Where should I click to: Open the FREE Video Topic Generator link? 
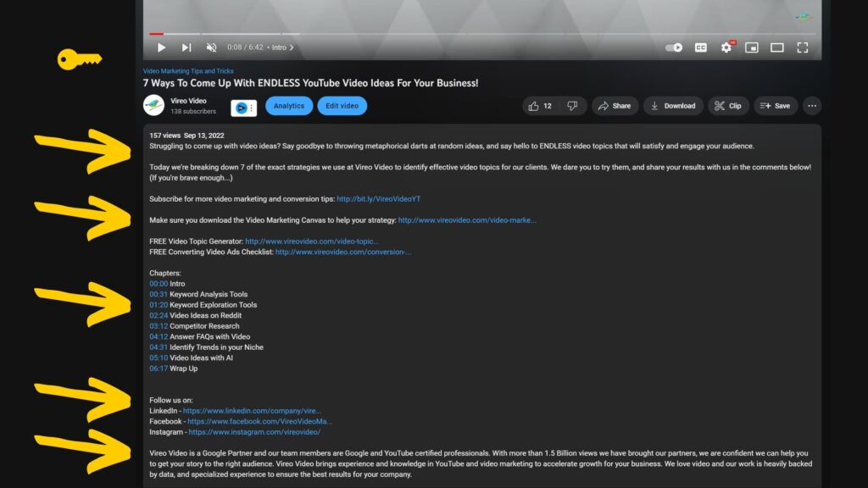click(x=312, y=241)
